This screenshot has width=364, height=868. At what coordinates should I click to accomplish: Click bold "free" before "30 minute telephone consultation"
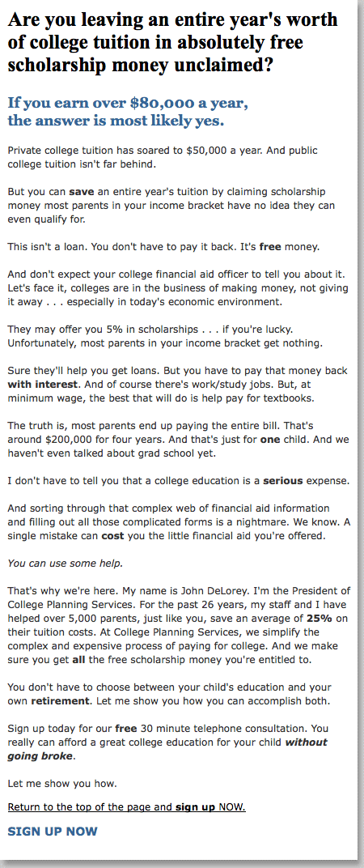(x=127, y=730)
